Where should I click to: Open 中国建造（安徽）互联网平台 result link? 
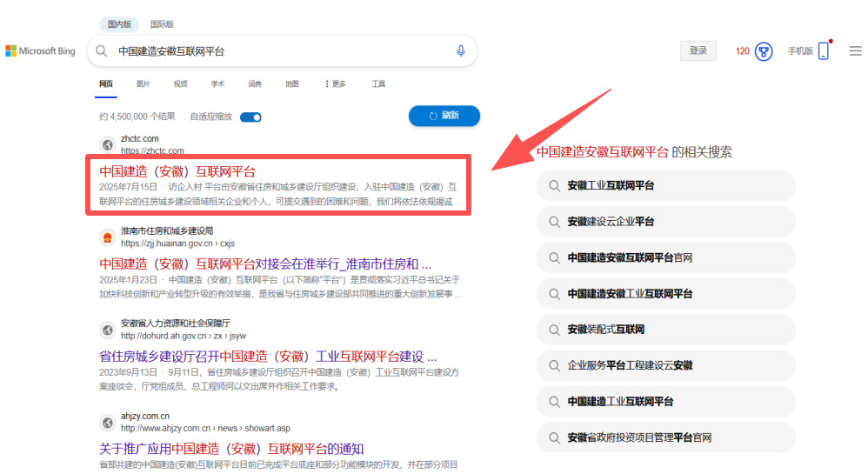[x=177, y=171]
